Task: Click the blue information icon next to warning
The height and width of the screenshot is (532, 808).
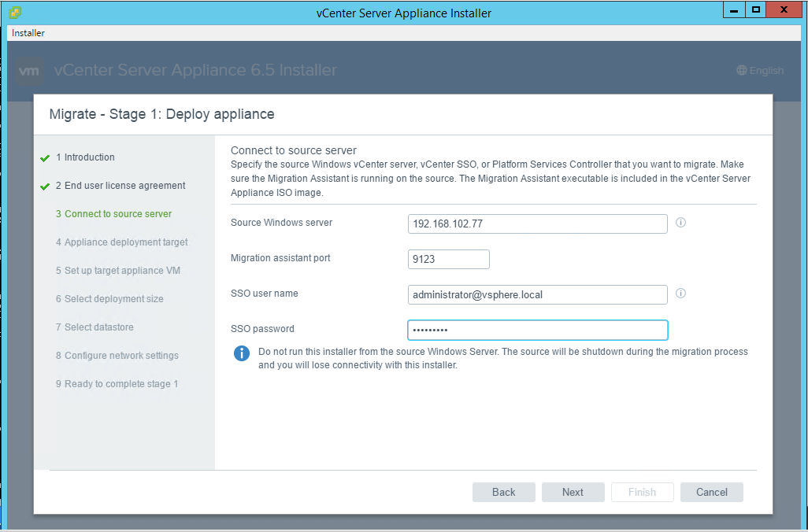Action: (241, 353)
